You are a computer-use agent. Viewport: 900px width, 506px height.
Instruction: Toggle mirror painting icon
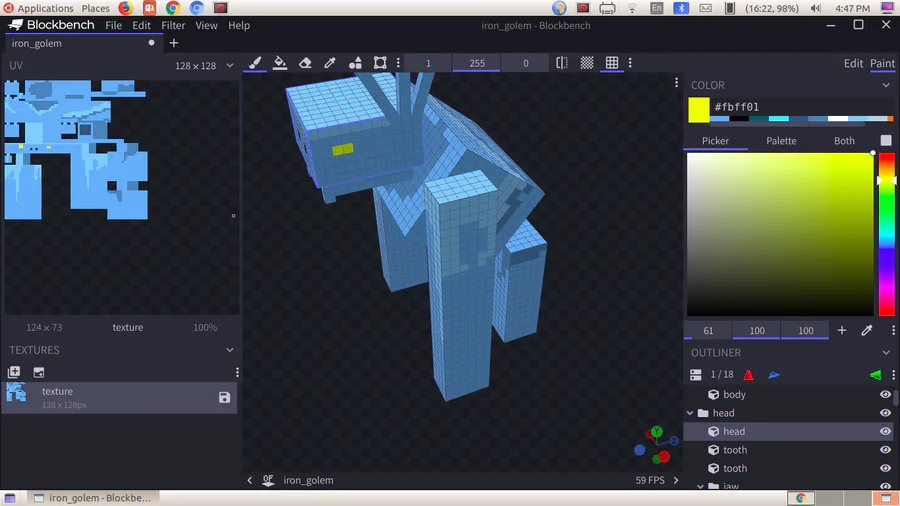point(562,63)
